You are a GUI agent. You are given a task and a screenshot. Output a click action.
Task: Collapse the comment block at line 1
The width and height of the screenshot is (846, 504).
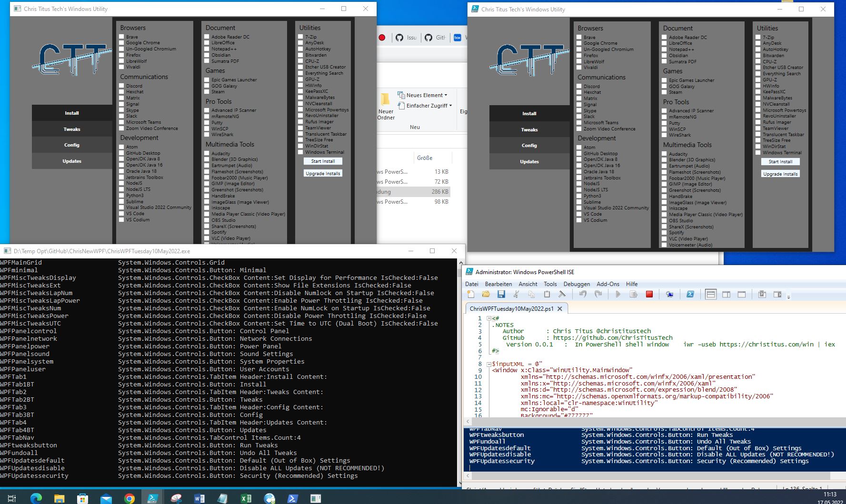488,318
